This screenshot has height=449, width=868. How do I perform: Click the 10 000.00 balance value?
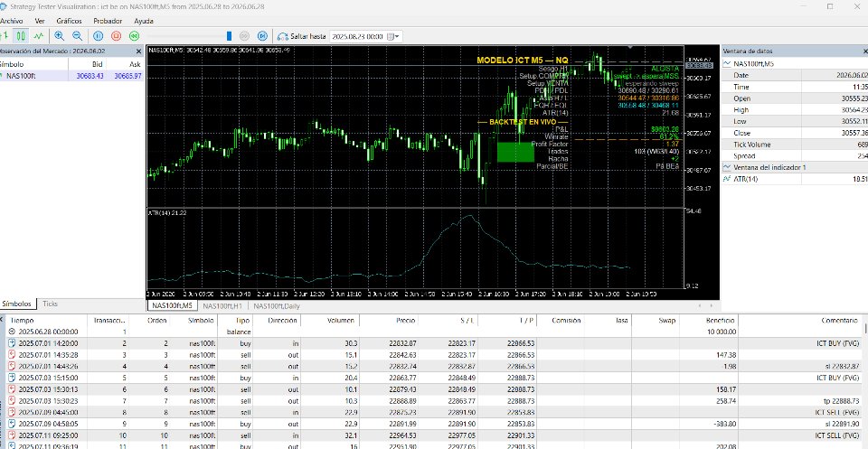pos(721,332)
